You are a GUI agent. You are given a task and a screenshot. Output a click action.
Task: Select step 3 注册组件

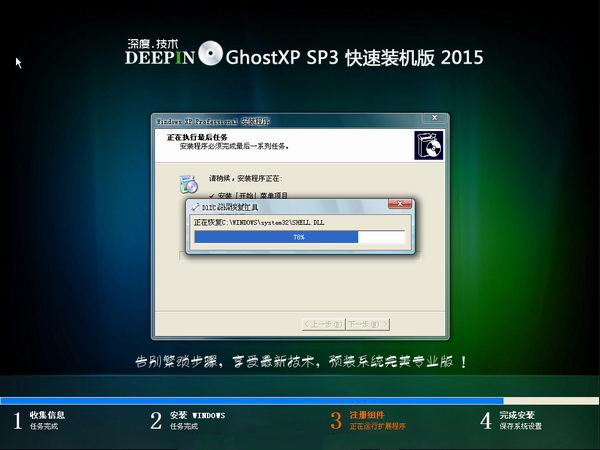coord(368,420)
